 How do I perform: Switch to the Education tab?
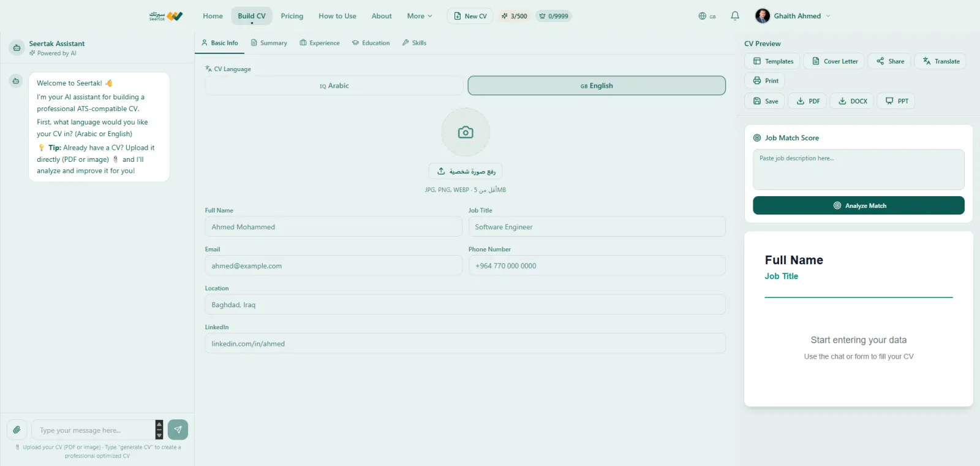371,43
